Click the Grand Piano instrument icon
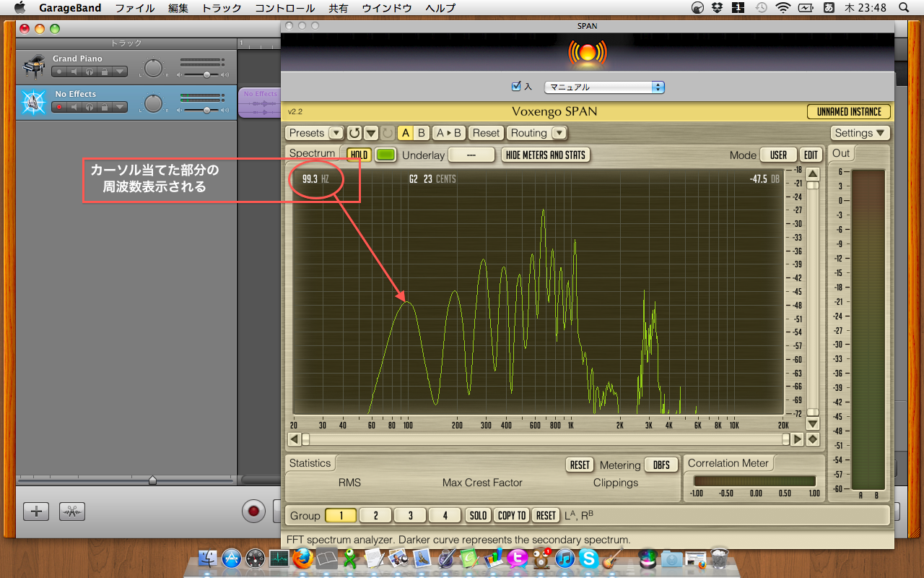Viewport: 924px width, 578px height. coord(33,66)
